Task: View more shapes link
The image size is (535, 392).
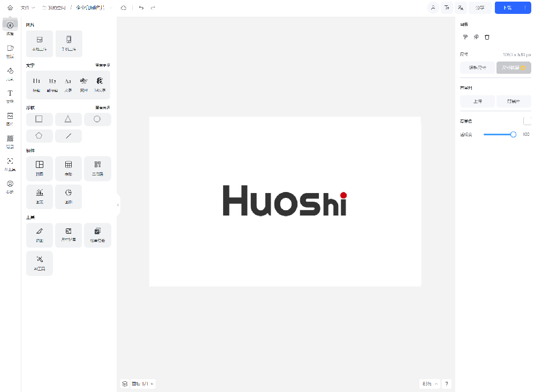Action: (102, 107)
